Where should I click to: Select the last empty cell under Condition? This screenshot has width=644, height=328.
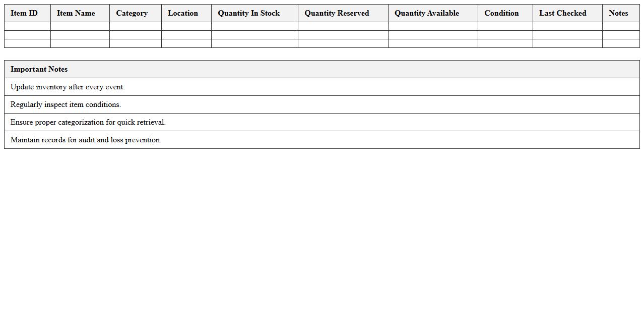pyautogui.click(x=505, y=43)
